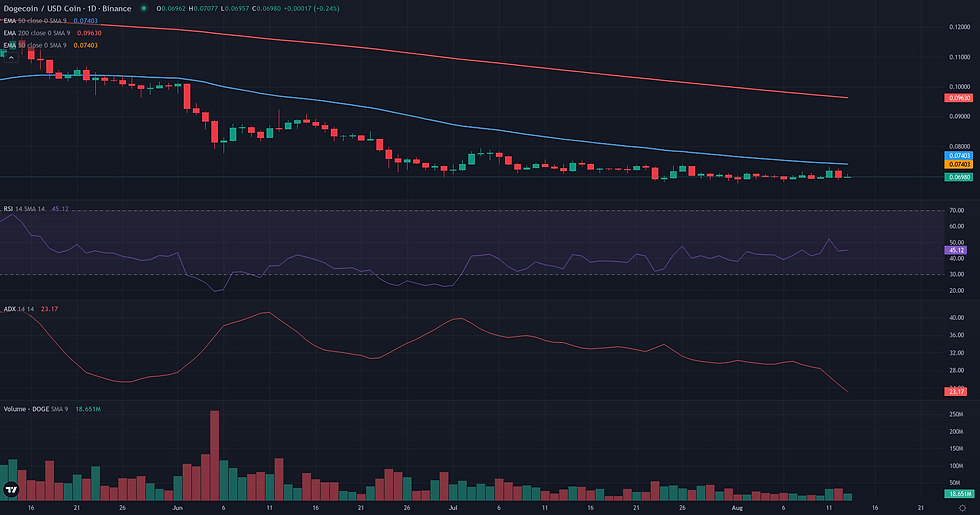
Task: Click the green 18.651M volume scale tag
Action: click(x=959, y=494)
